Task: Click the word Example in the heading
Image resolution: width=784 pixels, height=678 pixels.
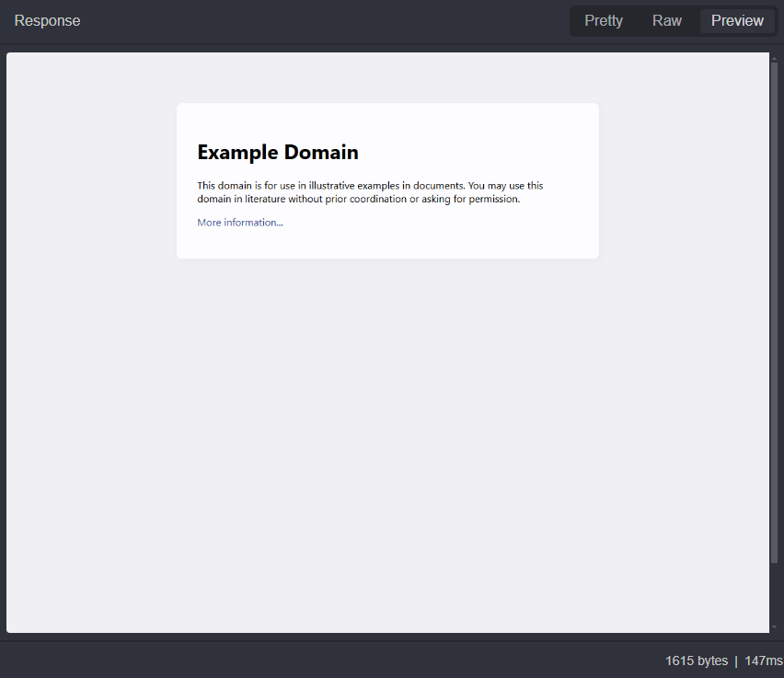Action: (x=237, y=153)
